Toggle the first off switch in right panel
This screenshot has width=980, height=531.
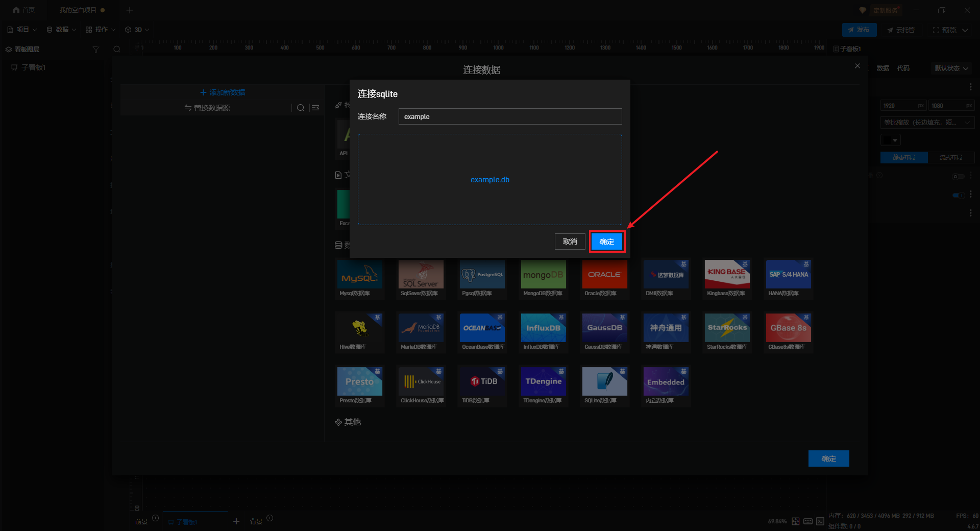click(x=958, y=177)
